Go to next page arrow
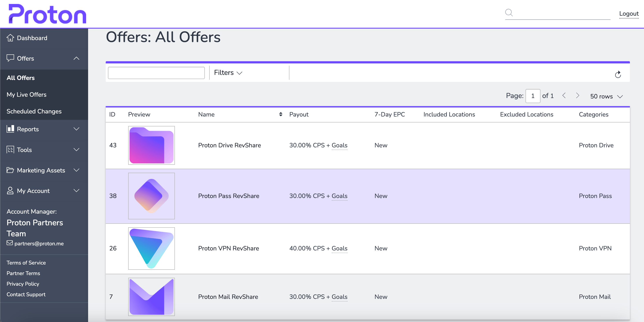 [577, 96]
